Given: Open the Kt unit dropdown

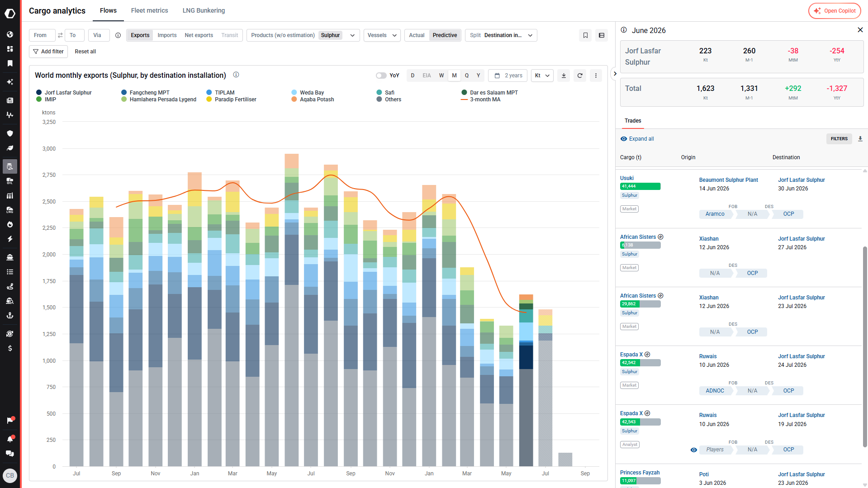Looking at the screenshot, I should (x=542, y=76).
